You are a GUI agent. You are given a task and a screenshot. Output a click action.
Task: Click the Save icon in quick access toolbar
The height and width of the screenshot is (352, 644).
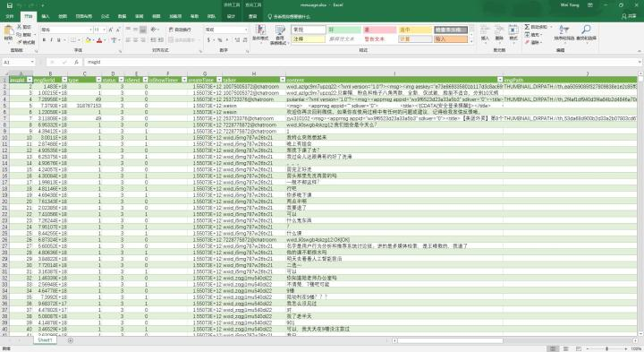pos(10,5)
